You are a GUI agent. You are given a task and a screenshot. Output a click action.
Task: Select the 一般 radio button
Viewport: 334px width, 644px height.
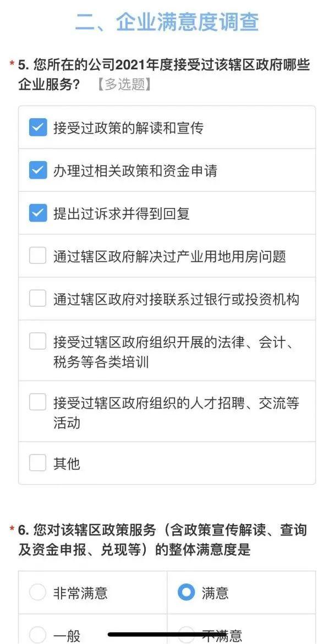tap(37, 634)
